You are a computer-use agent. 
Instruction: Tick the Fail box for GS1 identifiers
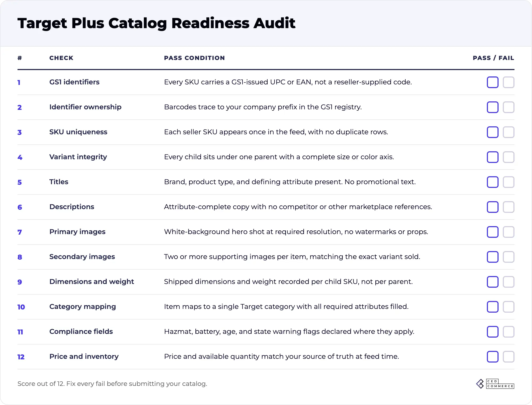[x=509, y=82]
